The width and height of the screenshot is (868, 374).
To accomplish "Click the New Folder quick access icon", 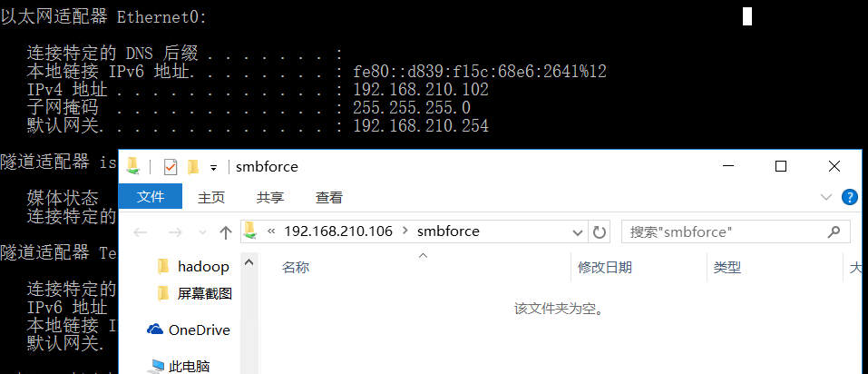I will click(192, 167).
